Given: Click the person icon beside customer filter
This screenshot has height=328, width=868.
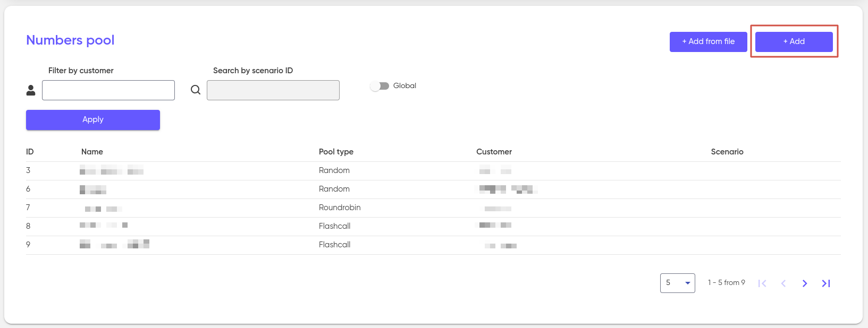Looking at the screenshot, I should 31,90.
